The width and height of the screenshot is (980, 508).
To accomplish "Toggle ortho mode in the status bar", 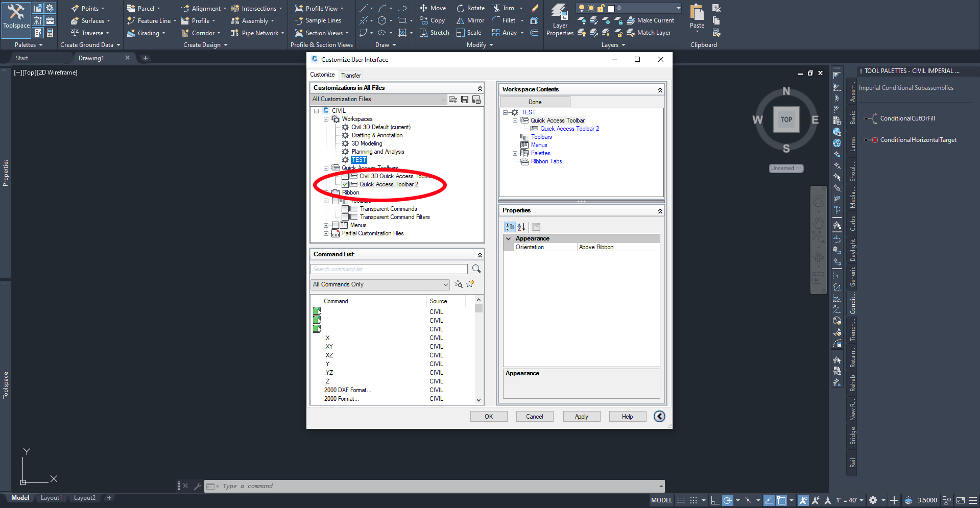I will (x=715, y=500).
